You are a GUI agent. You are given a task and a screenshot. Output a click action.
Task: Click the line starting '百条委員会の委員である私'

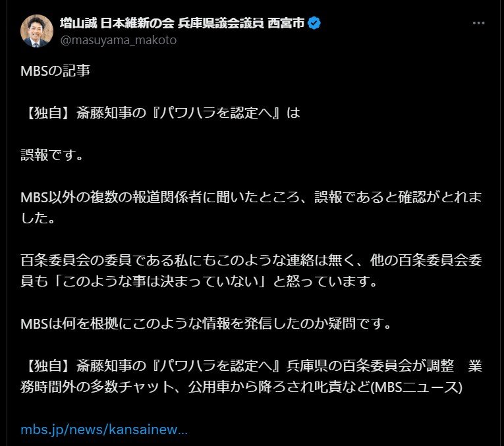[x=252, y=260]
